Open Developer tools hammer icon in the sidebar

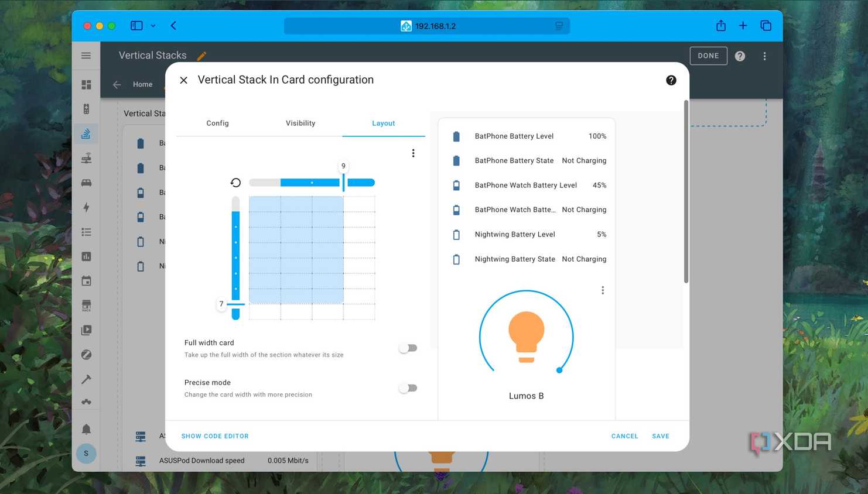click(86, 379)
